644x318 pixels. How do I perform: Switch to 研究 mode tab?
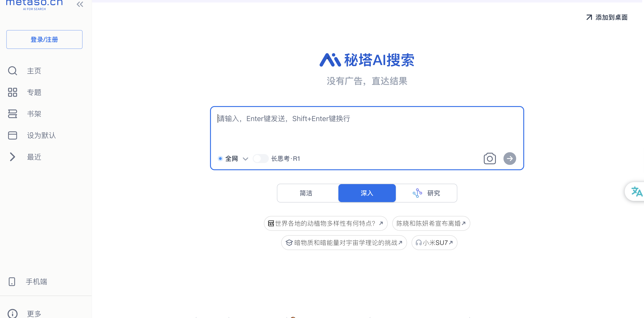[426, 193]
